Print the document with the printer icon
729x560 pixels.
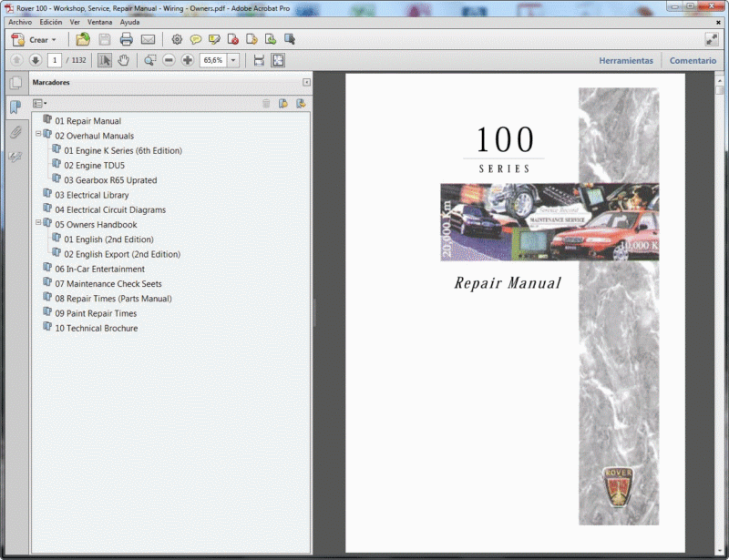[x=124, y=39]
